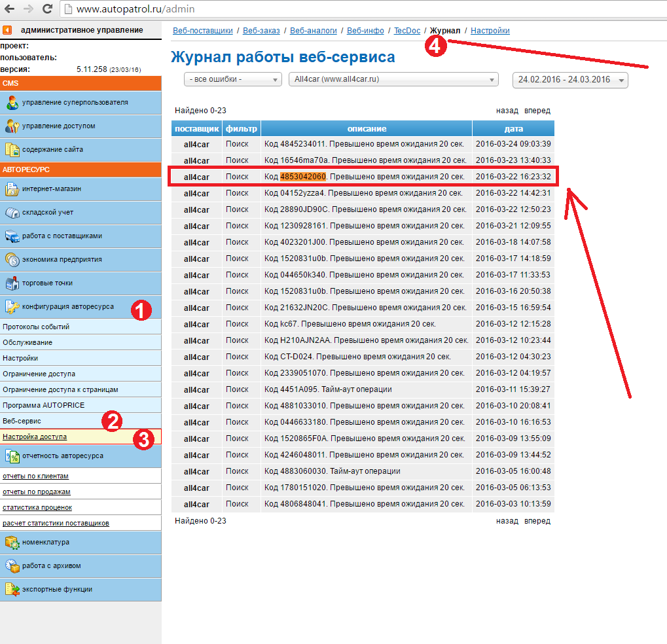
Task: Click top 'вперед' pagination link
Action: (537, 111)
